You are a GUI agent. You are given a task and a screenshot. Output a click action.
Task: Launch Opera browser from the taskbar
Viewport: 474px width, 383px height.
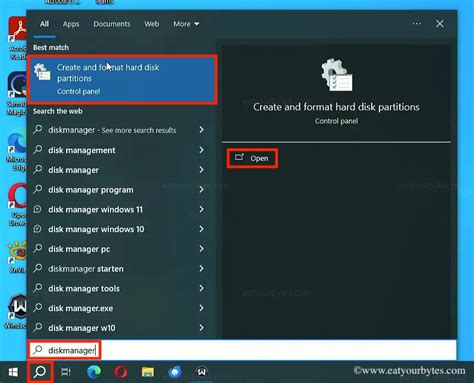coord(121,372)
